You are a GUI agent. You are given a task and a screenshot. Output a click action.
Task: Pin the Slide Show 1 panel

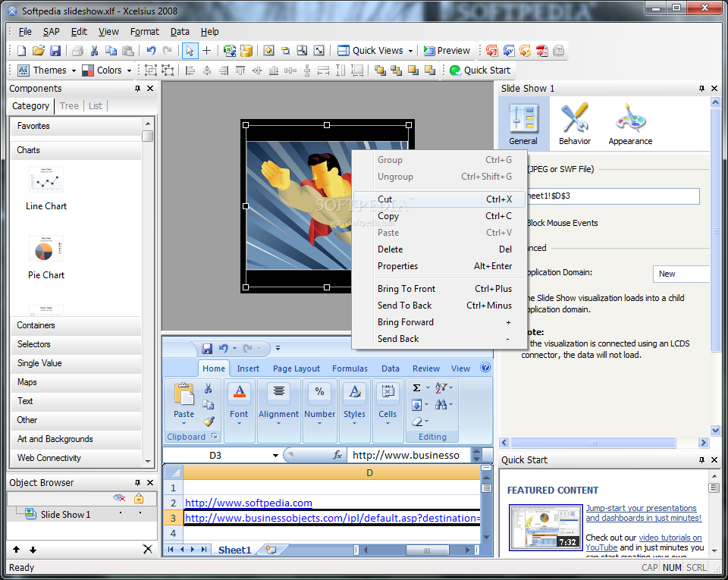click(701, 88)
